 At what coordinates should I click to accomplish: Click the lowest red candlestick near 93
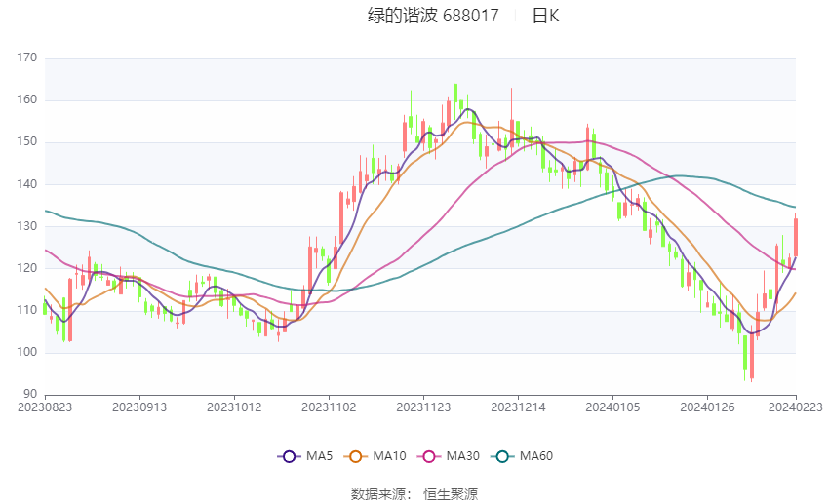pos(752,354)
